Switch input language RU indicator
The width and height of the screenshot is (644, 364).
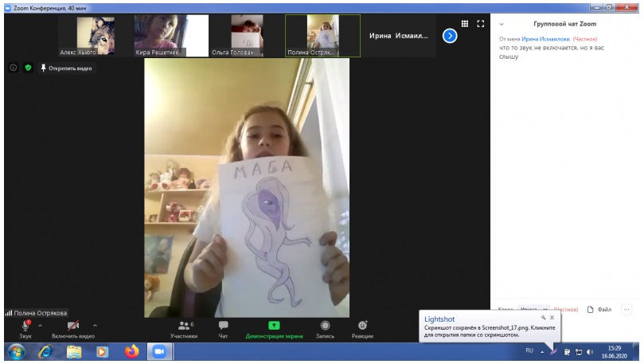pyautogui.click(x=529, y=350)
